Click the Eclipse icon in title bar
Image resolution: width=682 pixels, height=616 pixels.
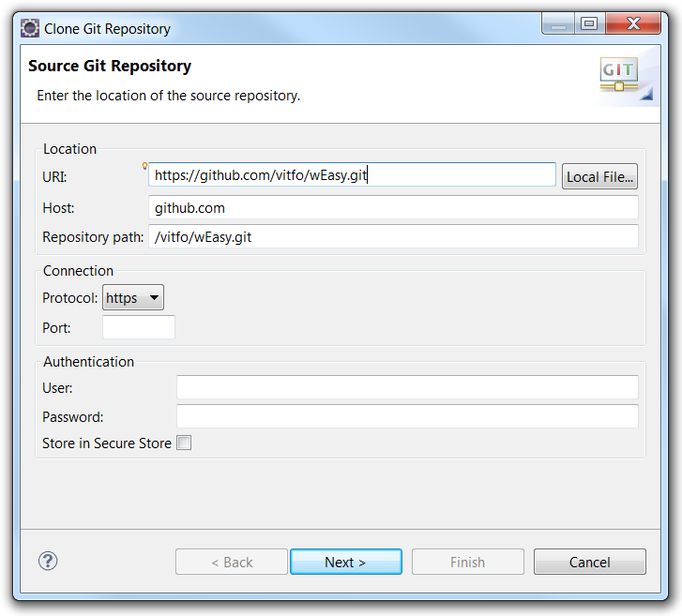30,28
